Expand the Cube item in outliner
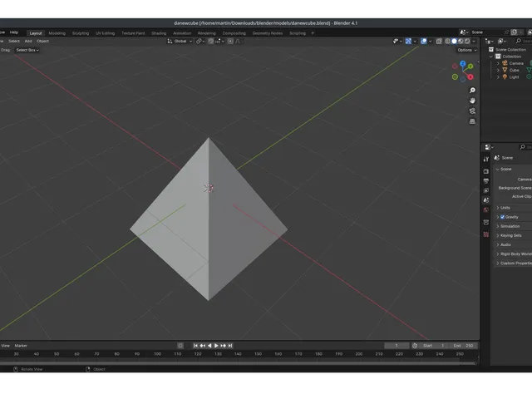This screenshot has height=399, width=532. coord(498,70)
